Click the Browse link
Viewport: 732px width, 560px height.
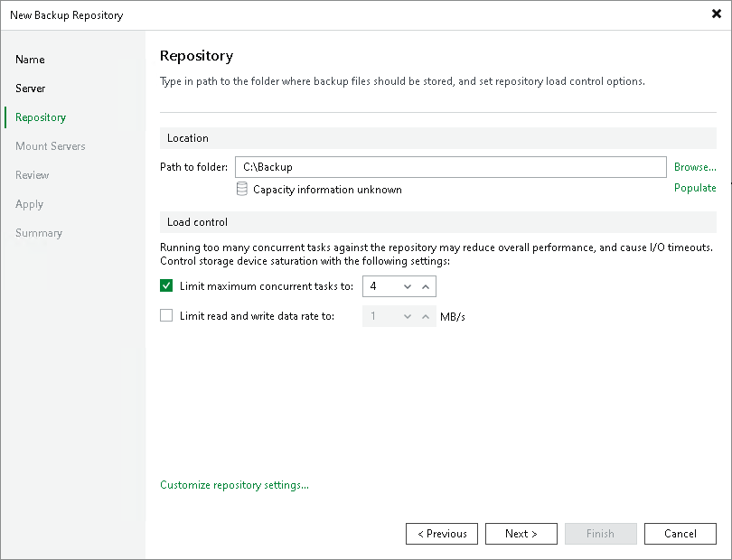(694, 167)
